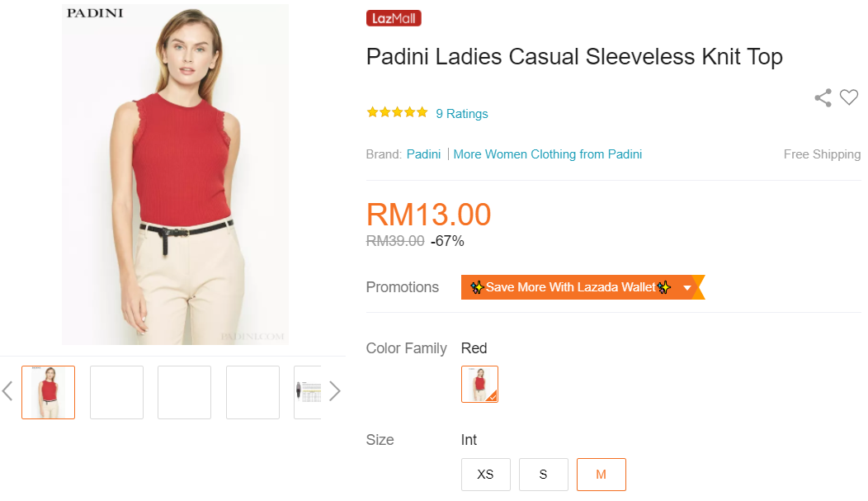Screen dimensions: 868x501
Task: Click the share icon
Action: 823,98
